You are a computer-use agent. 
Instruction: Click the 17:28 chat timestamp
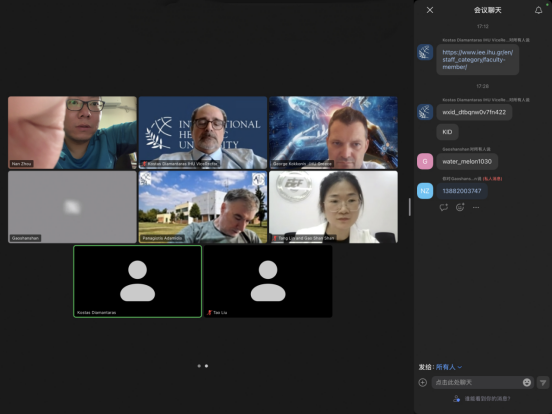point(483,86)
